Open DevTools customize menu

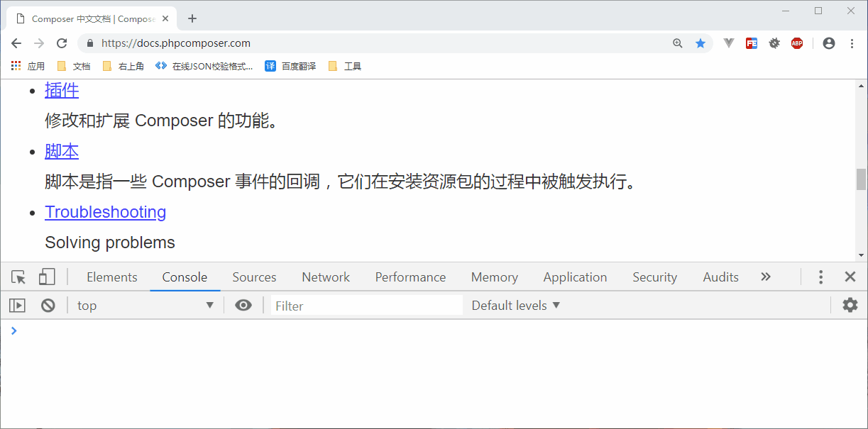tap(820, 277)
